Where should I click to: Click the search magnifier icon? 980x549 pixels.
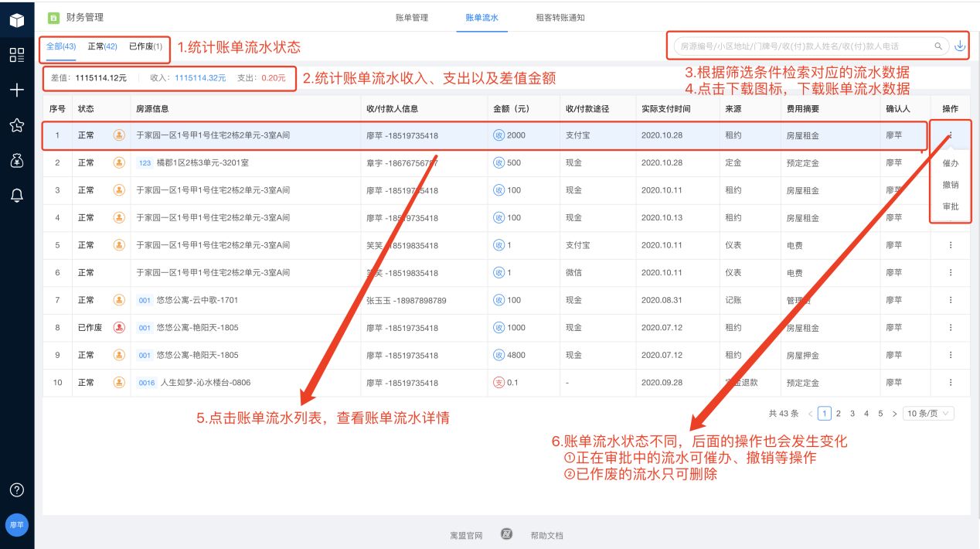pos(938,46)
